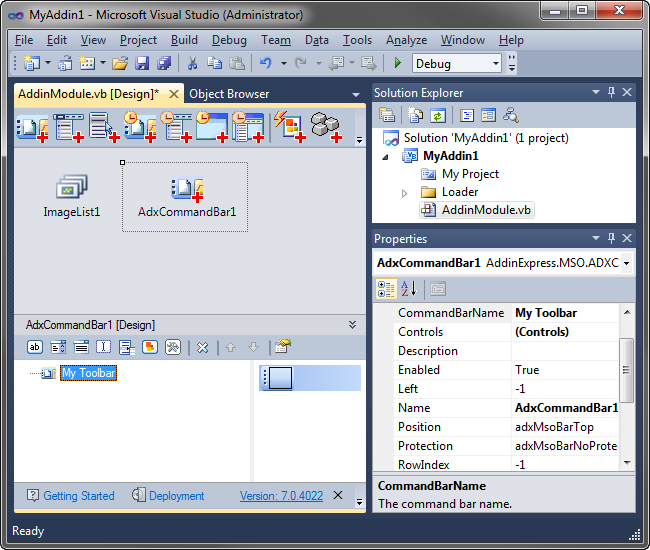
Task: Add Main Menu component in designer toolbar
Action: [68, 127]
